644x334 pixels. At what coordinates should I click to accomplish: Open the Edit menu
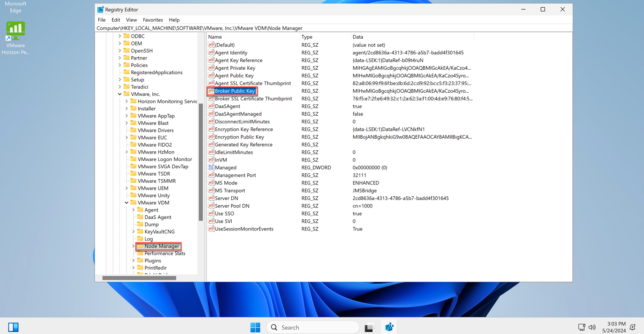click(116, 20)
